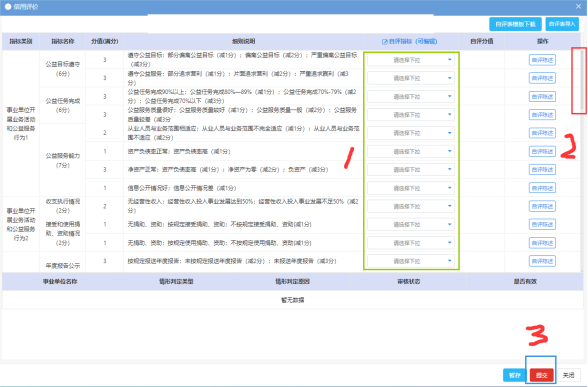Image resolution: width=588 pixels, height=387 pixels.
Task: Click the 情形判定原因 header
Action: 292,281
